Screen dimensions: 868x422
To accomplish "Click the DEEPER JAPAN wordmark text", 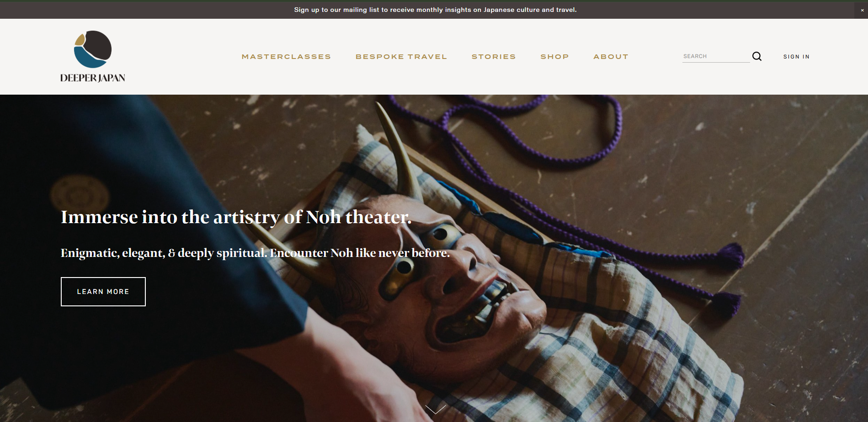I will point(93,78).
